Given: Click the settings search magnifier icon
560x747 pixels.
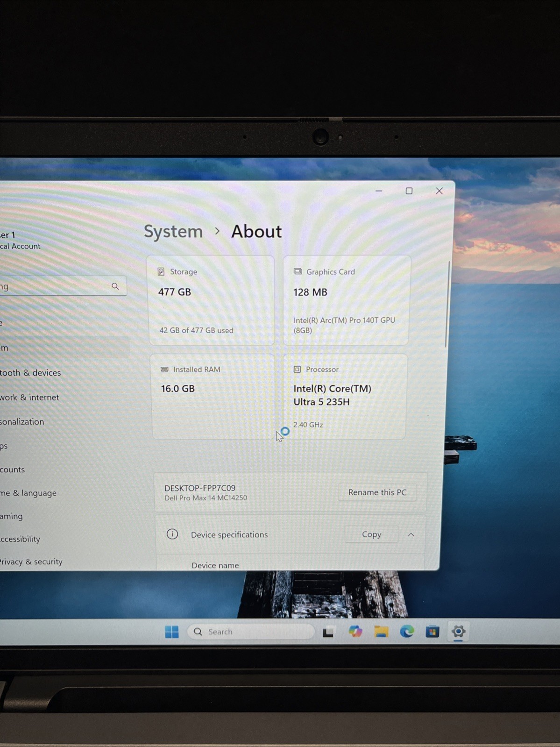Looking at the screenshot, I should click(115, 286).
